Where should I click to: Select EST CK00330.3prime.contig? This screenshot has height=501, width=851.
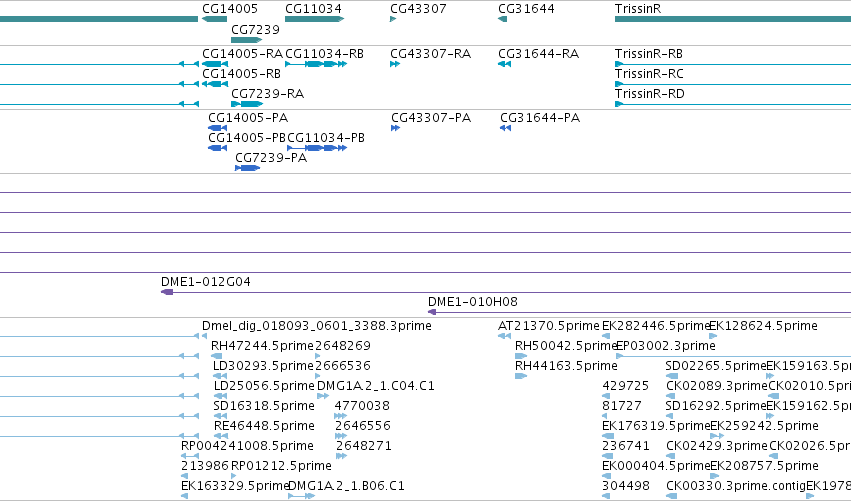pyautogui.click(x=735, y=486)
